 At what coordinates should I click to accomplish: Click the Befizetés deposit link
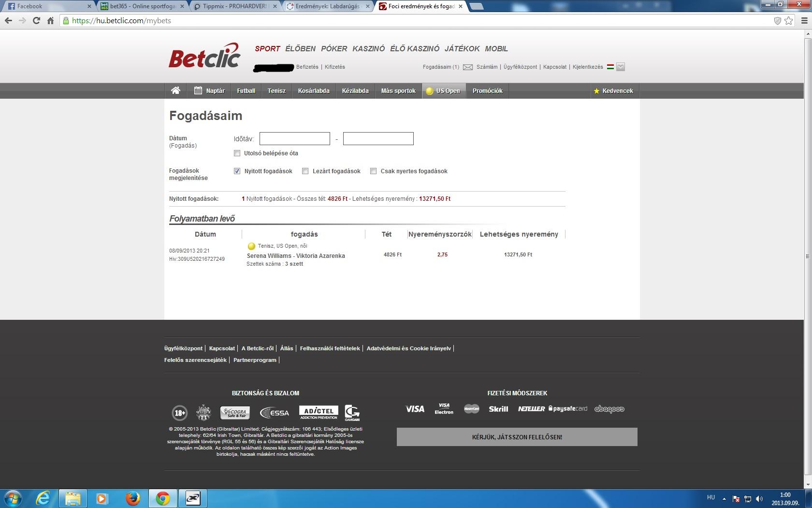307,67
